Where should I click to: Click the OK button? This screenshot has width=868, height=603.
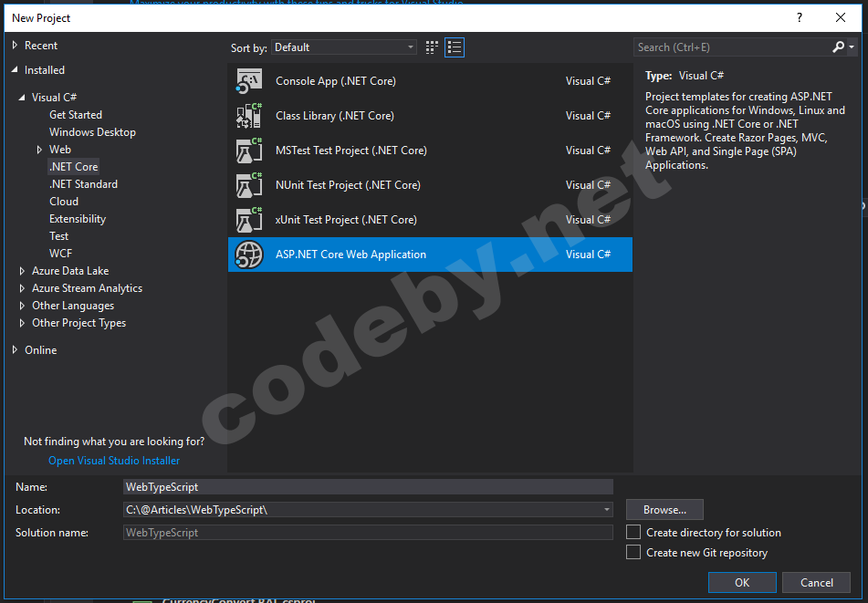pos(742,583)
